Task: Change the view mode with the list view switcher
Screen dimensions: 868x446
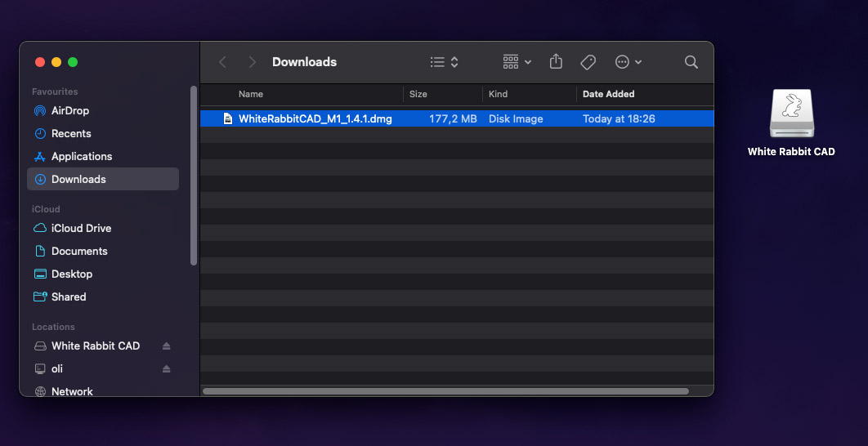Action: 445,62
